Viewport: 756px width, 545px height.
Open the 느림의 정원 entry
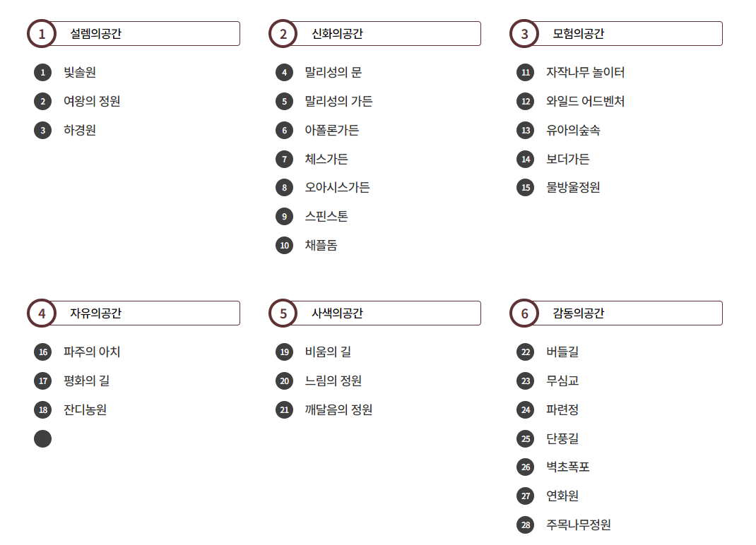tap(333, 381)
